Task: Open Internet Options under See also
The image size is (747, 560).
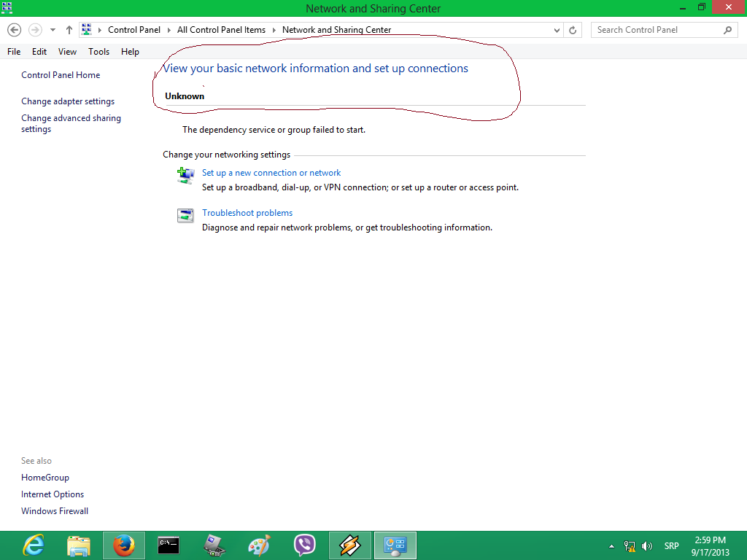Action: [53, 494]
